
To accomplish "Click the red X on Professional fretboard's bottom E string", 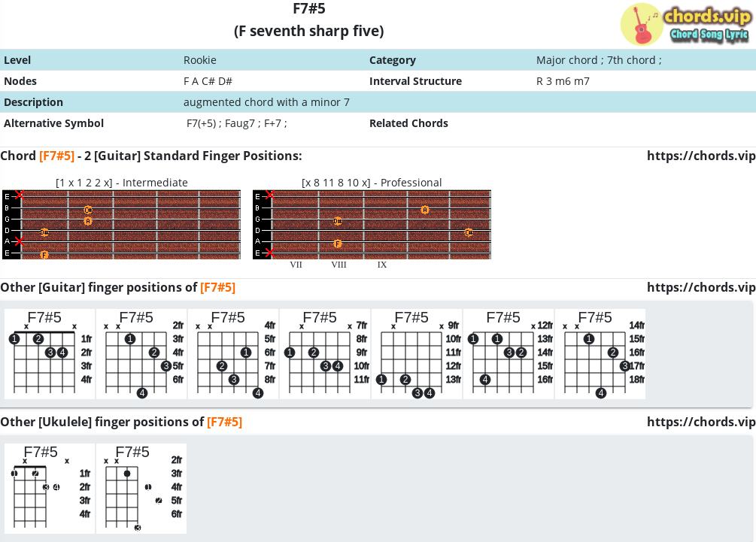I will (270, 253).
